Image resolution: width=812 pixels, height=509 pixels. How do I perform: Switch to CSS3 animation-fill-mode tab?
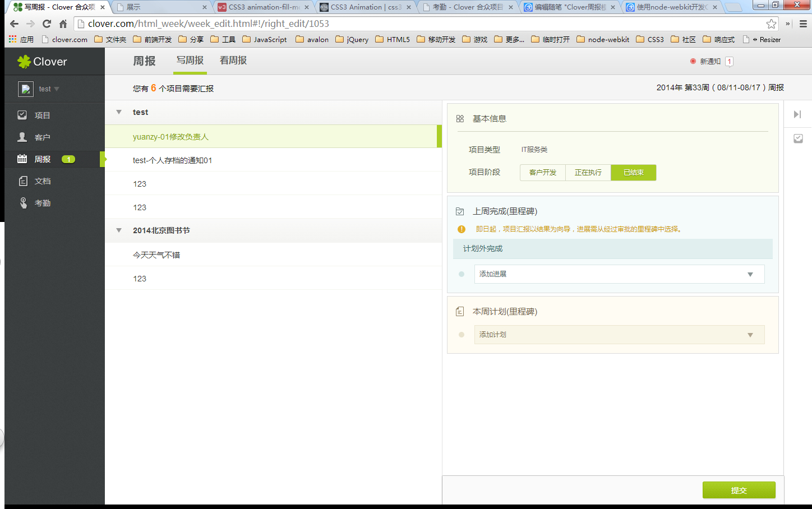pos(264,7)
